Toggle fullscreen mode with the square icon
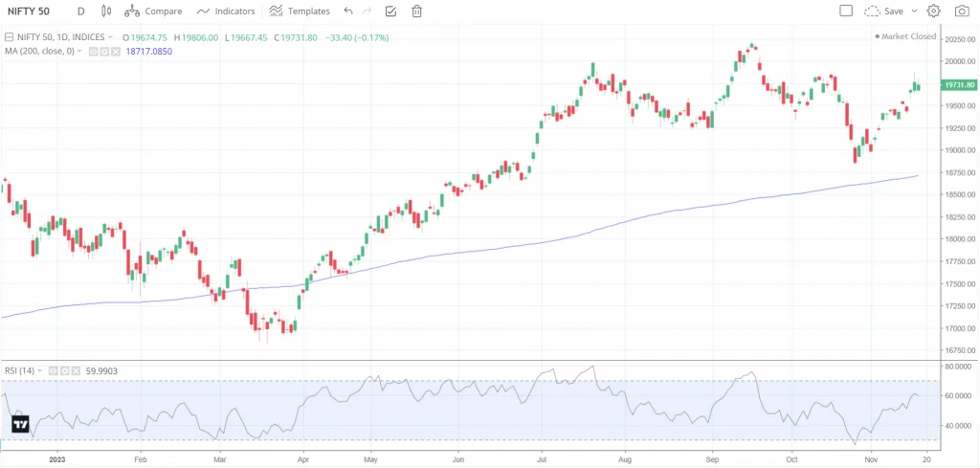Image resolution: width=980 pixels, height=468 pixels. pos(846,11)
